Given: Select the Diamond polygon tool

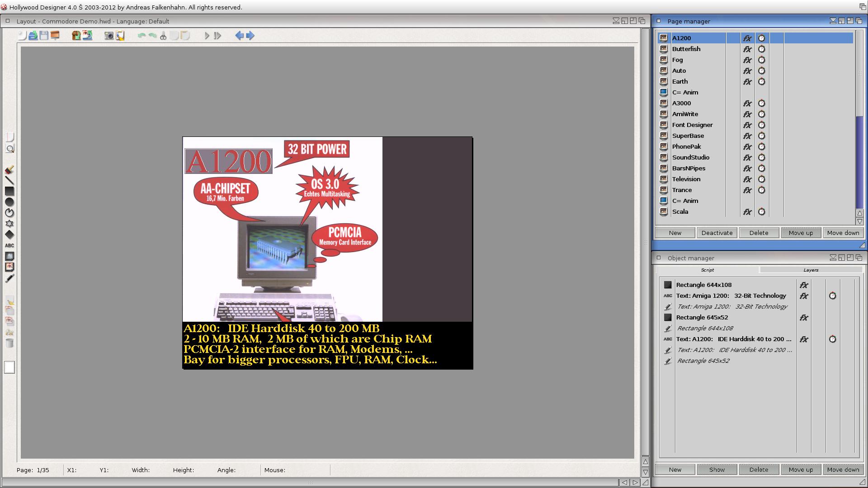Looking at the screenshot, I should (x=9, y=235).
